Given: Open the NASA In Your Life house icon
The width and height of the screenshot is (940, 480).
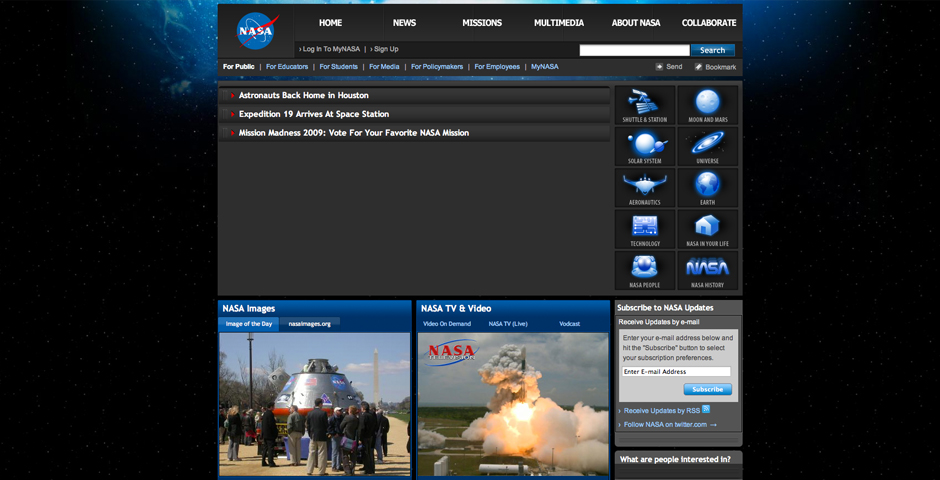Looking at the screenshot, I should coord(707,229).
